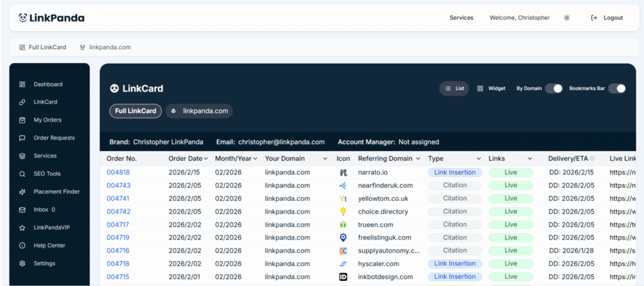Click the Live status badge for narrato.io
644x286 pixels.
(x=511, y=172)
